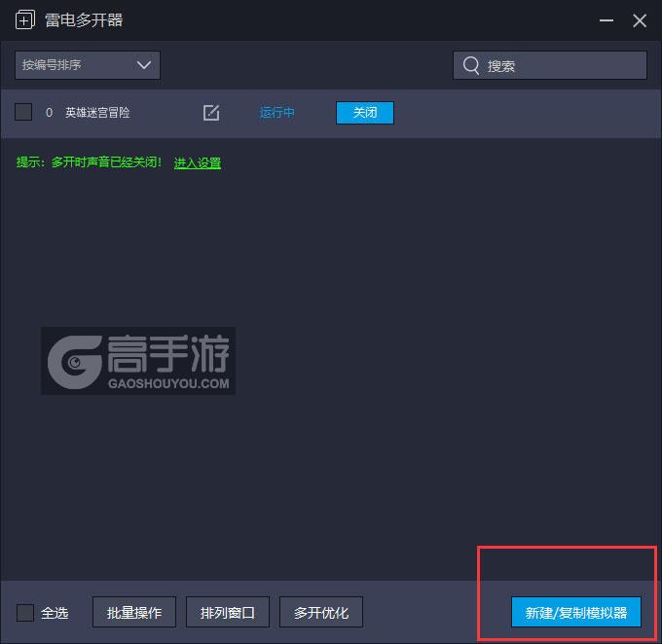This screenshot has height=644, width=662.
Task: Open the 批量操作 batch operations menu
Action: [x=134, y=613]
